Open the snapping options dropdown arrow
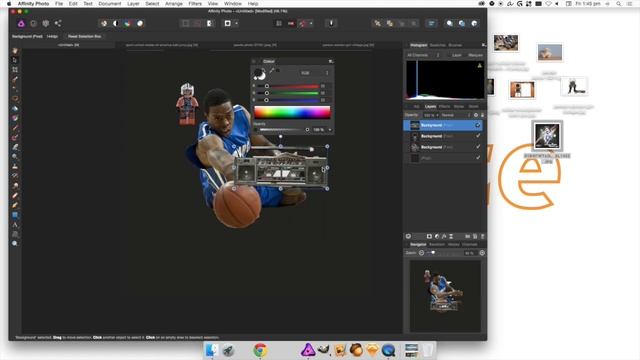Viewport: 640px width, 360px height. [x=311, y=24]
